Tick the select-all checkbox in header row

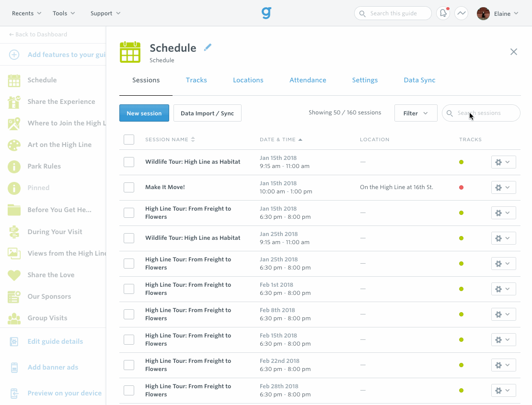coord(128,139)
